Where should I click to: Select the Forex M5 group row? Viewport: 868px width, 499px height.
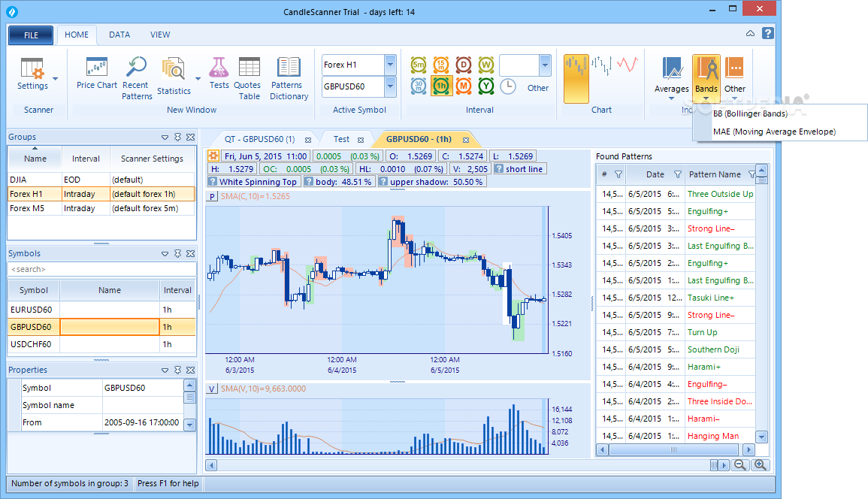(102, 208)
